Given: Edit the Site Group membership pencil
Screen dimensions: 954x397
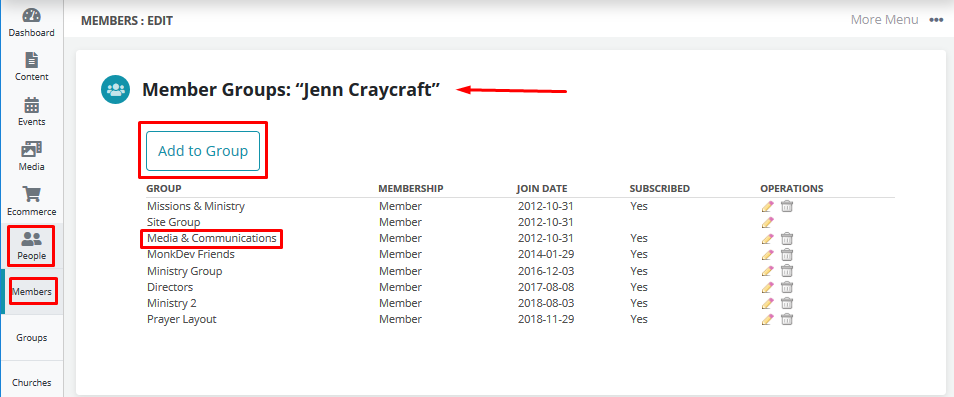Looking at the screenshot, I should coord(767,222).
